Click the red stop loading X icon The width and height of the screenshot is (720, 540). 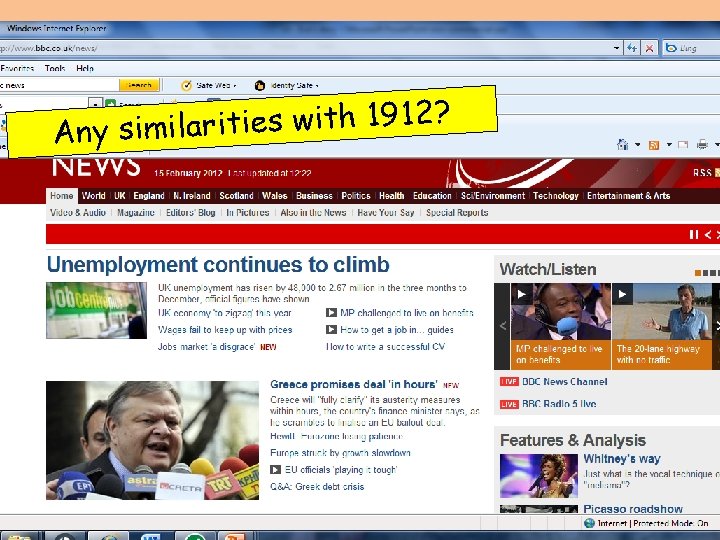[x=649, y=48]
